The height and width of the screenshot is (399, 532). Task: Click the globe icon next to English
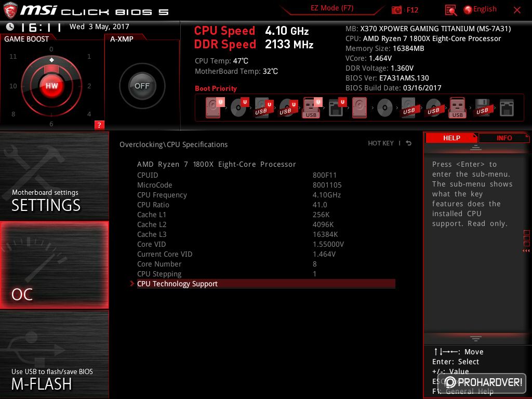tap(468, 10)
